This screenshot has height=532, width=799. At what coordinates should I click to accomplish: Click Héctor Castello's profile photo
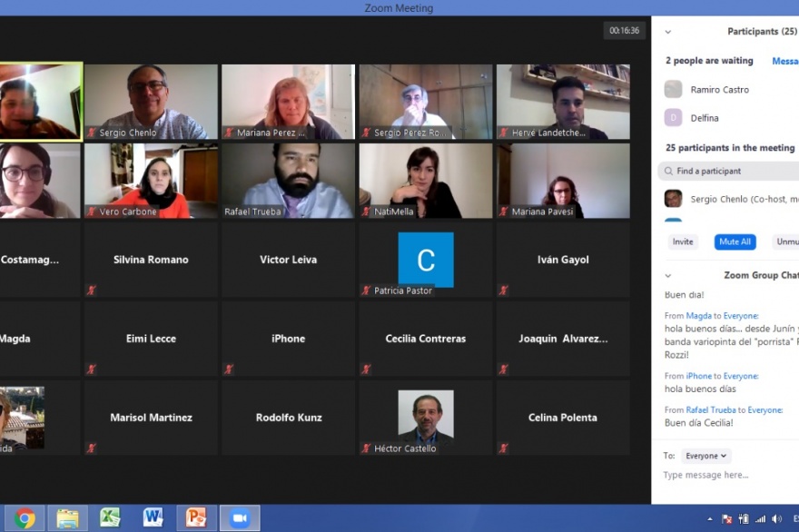point(426,417)
